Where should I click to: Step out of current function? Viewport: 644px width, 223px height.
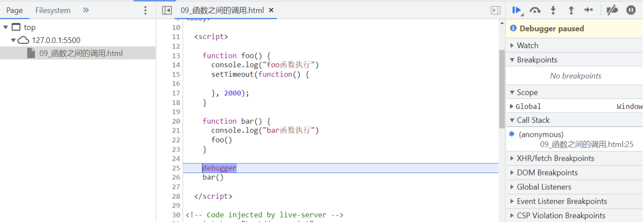click(x=571, y=10)
